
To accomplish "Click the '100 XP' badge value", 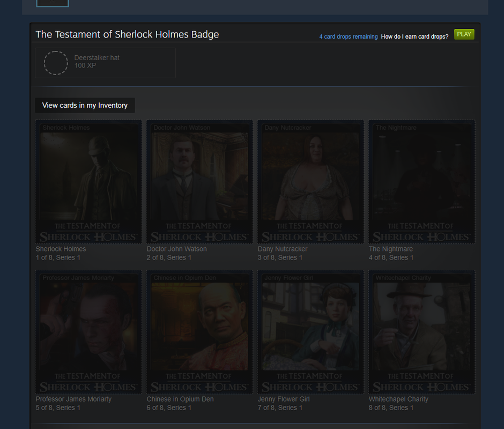I will pos(85,65).
